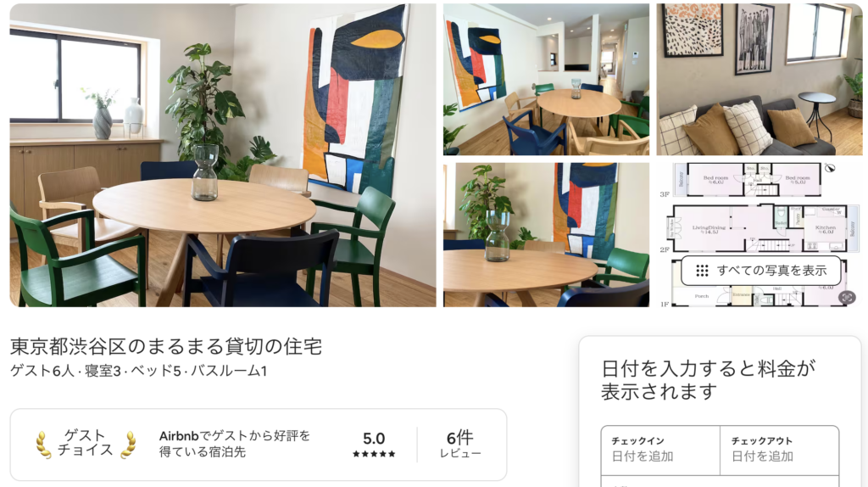Click the ゲストチョイス badge label

tap(86, 443)
